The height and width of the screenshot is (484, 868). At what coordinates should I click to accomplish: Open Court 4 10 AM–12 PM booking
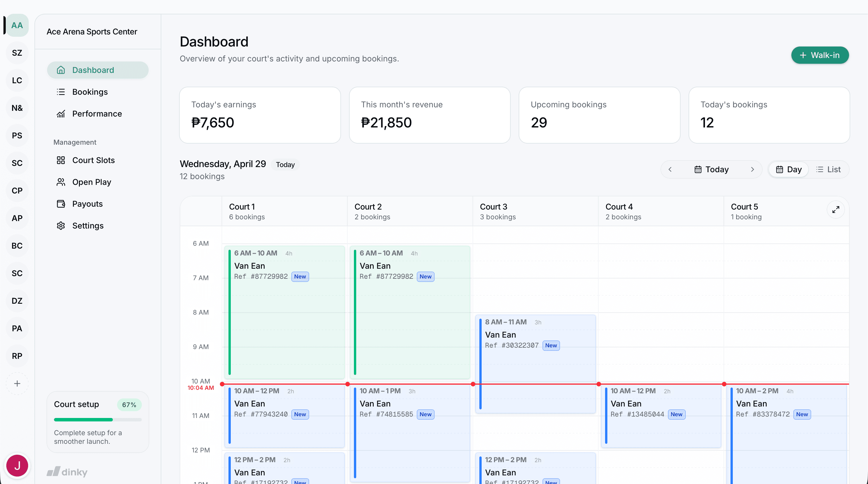pyautogui.click(x=661, y=416)
